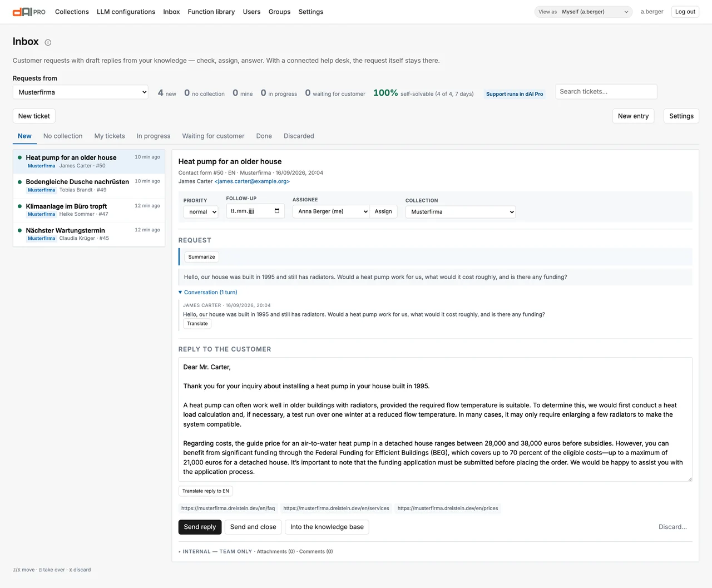Open the View as Myself dropdown

tap(584, 12)
